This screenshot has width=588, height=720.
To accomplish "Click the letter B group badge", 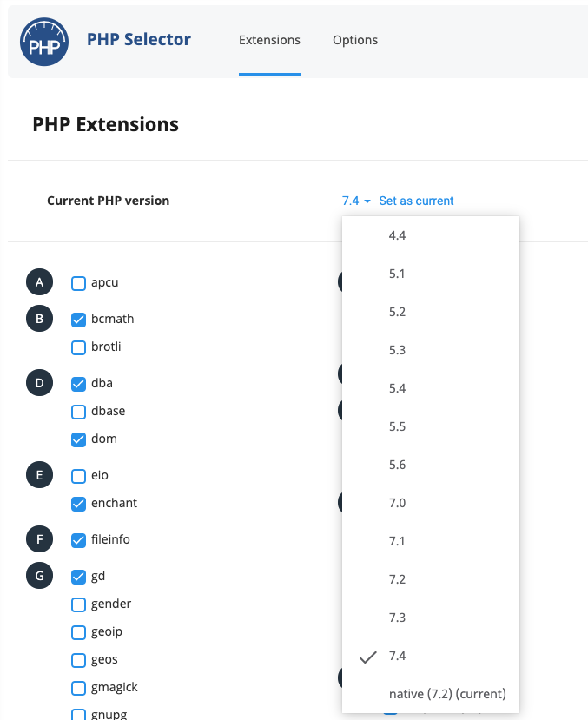I will [x=39, y=319].
